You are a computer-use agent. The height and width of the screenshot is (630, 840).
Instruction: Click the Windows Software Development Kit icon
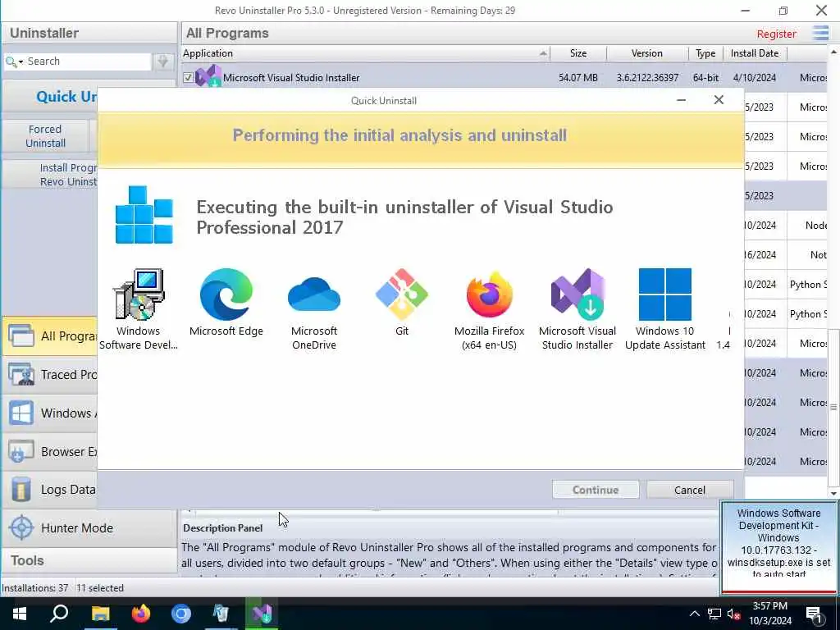tap(138, 294)
